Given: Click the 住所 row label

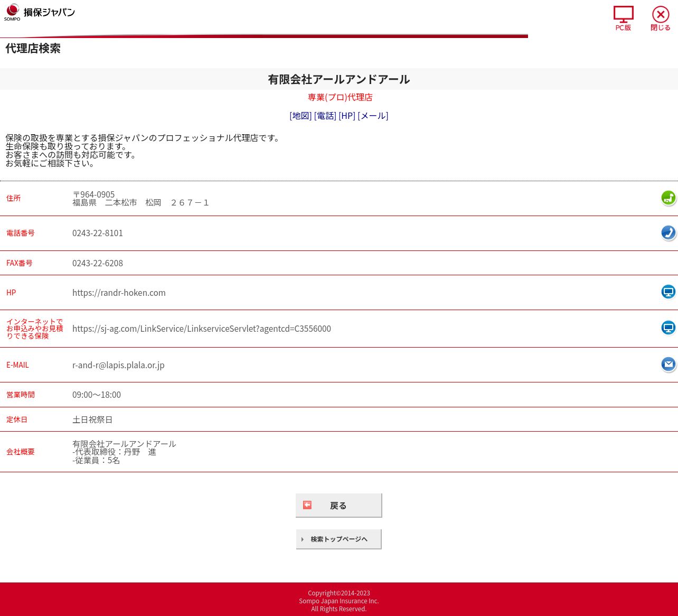Looking at the screenshot, I should [x=14, y=198].
